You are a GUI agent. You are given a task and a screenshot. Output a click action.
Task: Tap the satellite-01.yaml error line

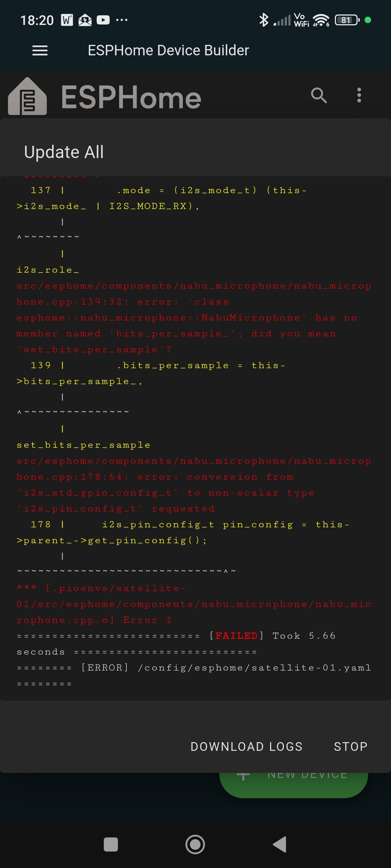tap(194, 676)
